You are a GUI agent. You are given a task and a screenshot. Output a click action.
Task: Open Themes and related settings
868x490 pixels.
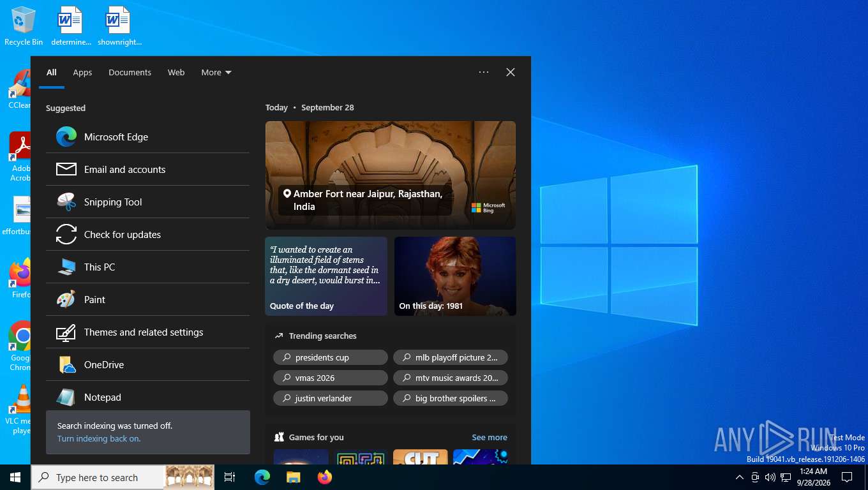(147, 332)
